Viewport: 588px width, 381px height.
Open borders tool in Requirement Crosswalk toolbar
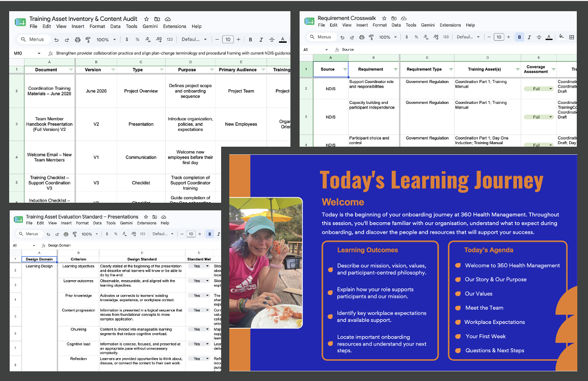[572, 37]
